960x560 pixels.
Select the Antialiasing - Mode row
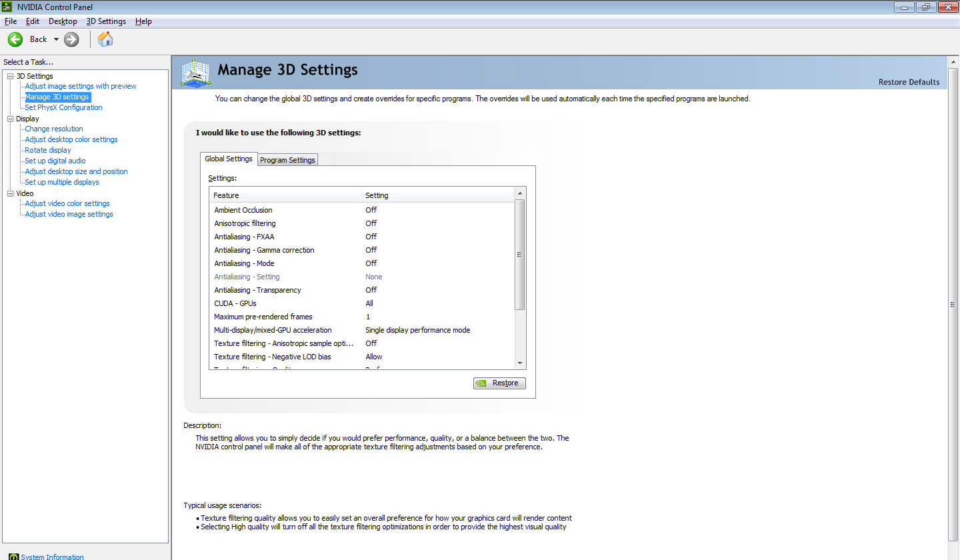362,263
